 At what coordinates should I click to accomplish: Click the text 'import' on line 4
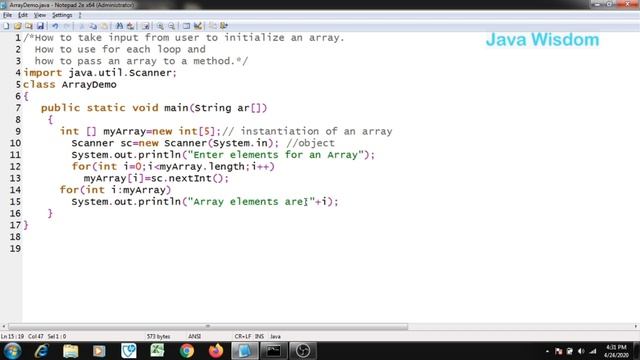(x=43, y=73)
